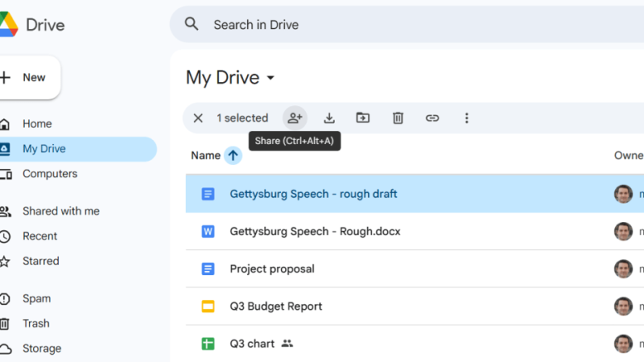
Task: Click the Name column header
Action: (206, 155)
